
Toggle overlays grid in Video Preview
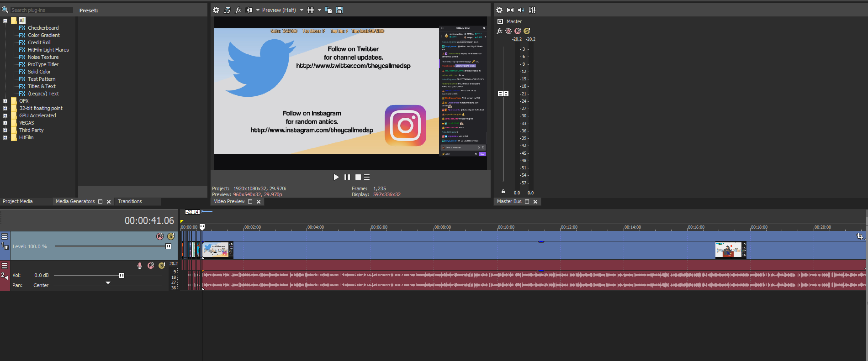[311, 10]
